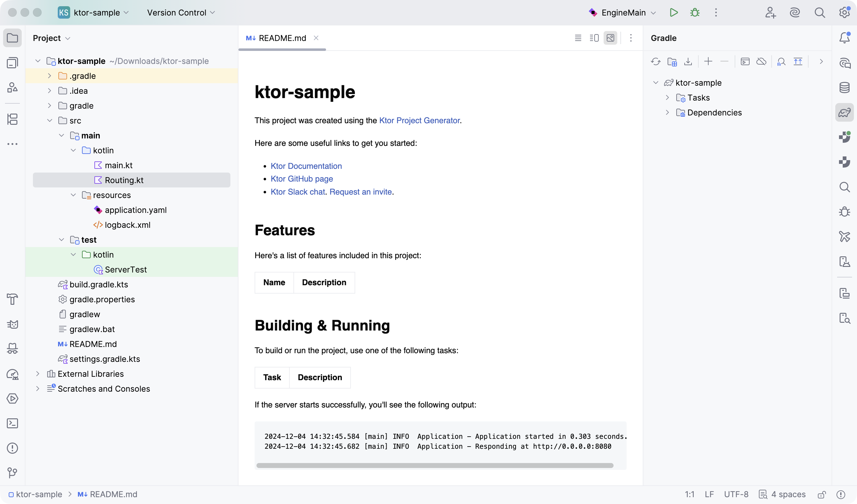This screenshot has width=857, height=504.
Task: Open the Services play-hexagon tool window
Action: [x=12, y=398]
